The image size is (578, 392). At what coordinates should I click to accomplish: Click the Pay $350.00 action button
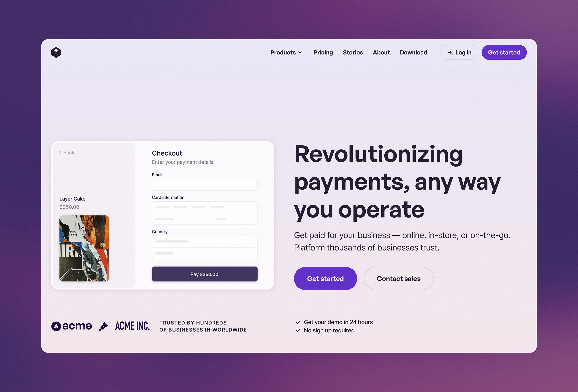(x=204, y=274)
